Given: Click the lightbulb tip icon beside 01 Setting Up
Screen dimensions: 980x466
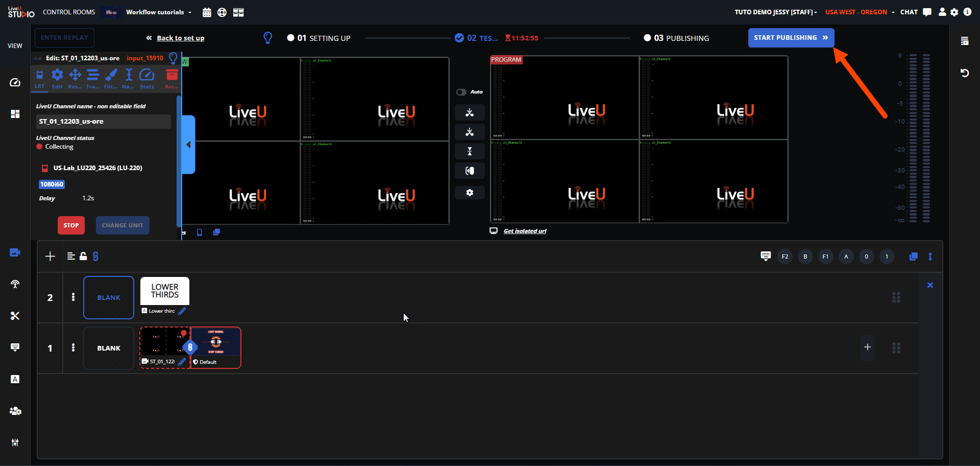Looking at the screenshot, I should [267, 38].
